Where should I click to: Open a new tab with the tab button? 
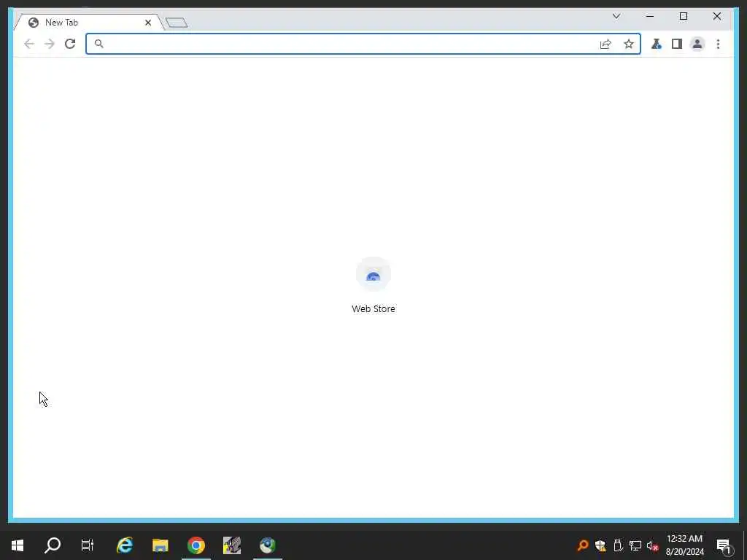point(177,23)
